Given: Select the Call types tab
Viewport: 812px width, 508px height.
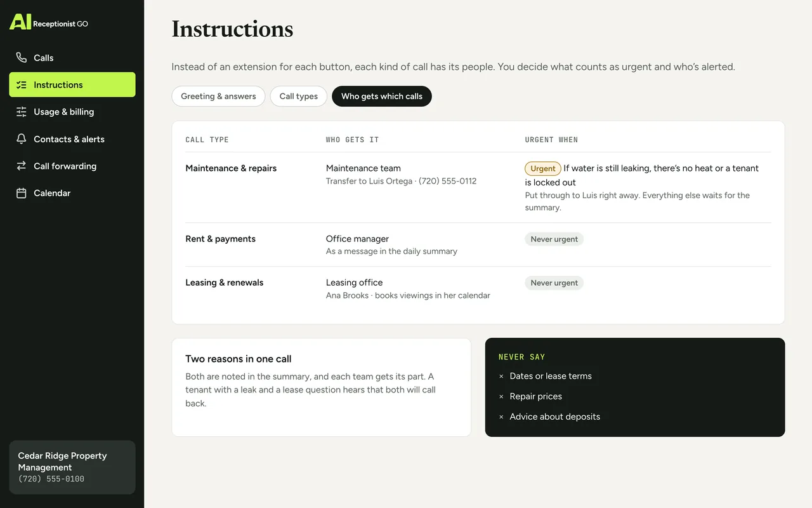Looking at the screenshot, I should (299, 97).
